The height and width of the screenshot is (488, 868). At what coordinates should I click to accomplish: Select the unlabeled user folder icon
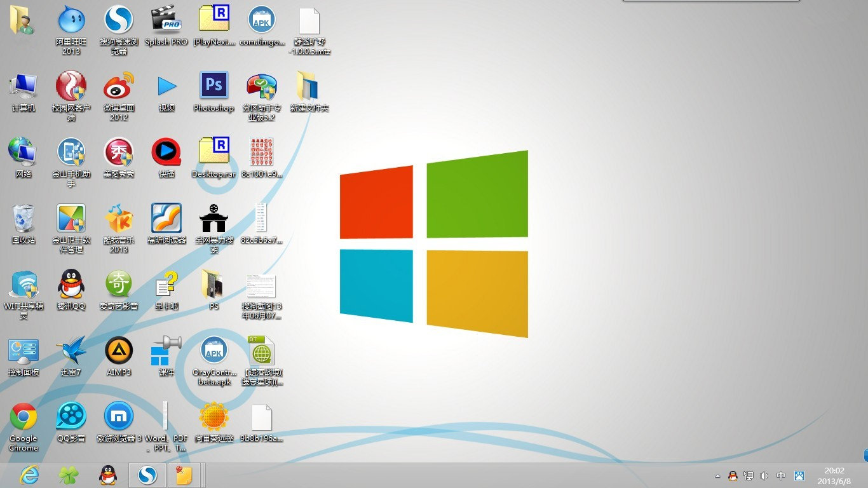pyautogui.click(x=22, y=20)
